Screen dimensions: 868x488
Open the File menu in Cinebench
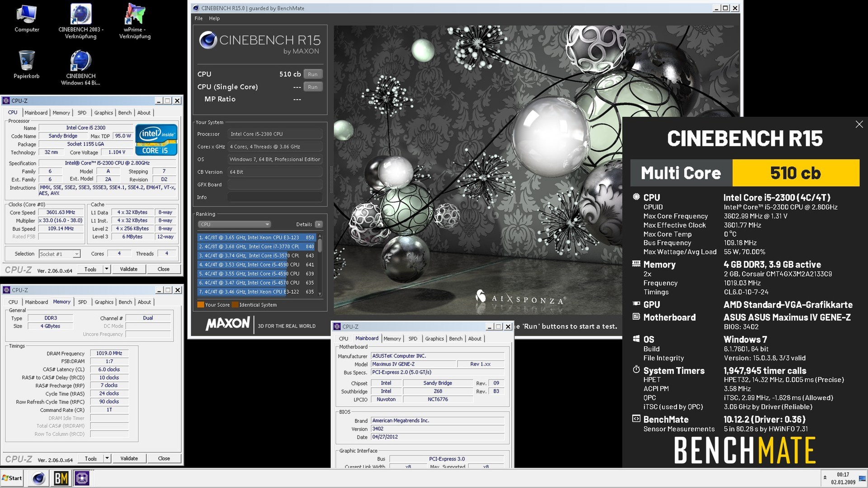tap(198, 19)
